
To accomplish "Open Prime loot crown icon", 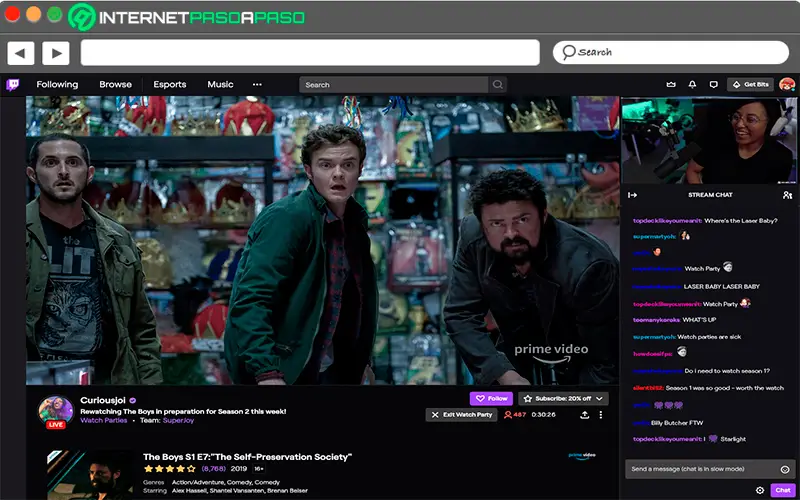I will click(x=671, y=85).
